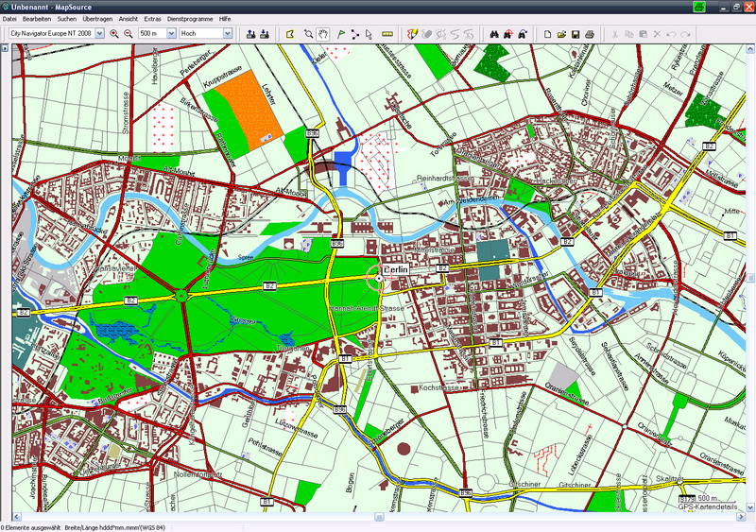Select the distance measure ruler tool
This screenshot has height=532, width=756.
click(x=387, y=33)
